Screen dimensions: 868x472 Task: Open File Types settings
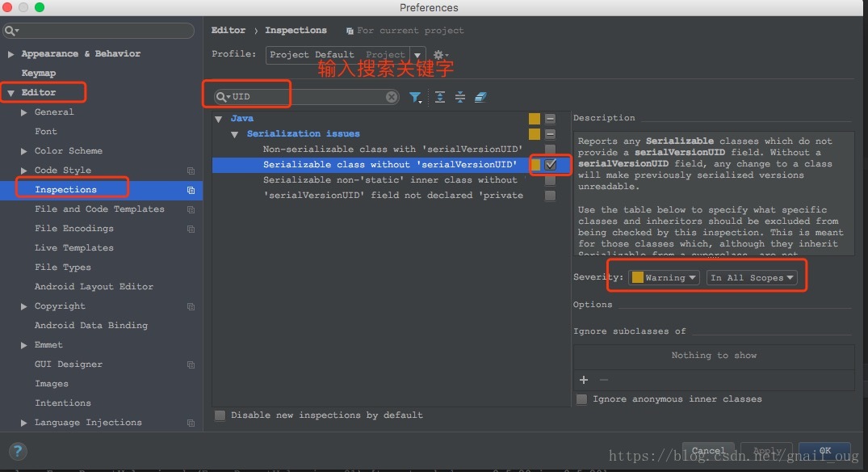62,267
